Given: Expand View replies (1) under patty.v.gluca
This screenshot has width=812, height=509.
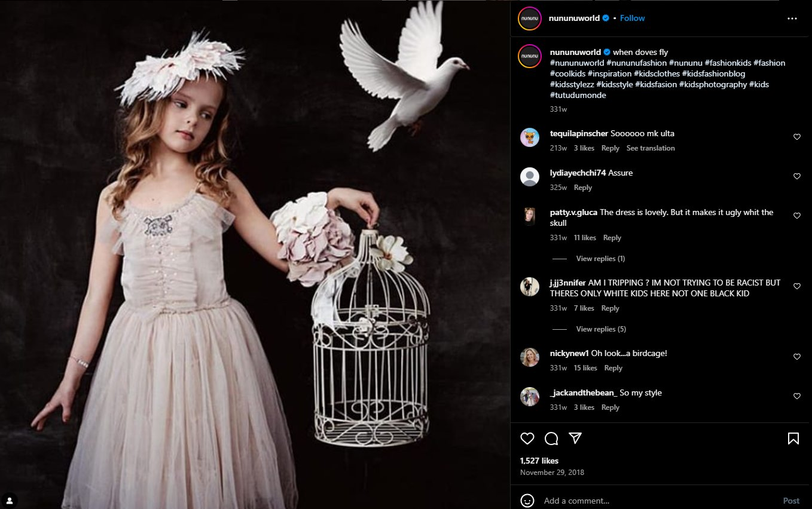Looking at the screenshot, I should click(600, 259).
